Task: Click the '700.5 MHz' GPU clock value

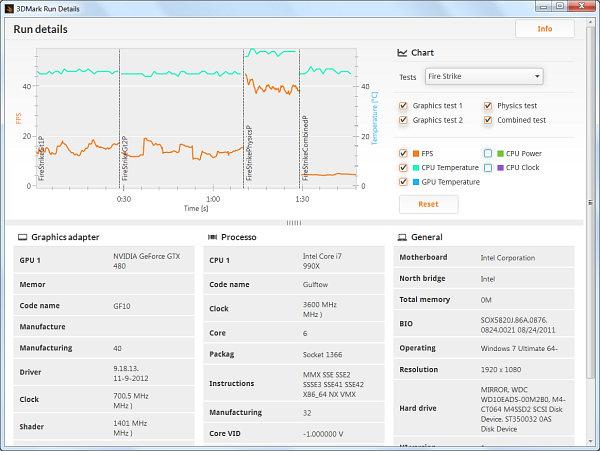Action: pos(131,396)
